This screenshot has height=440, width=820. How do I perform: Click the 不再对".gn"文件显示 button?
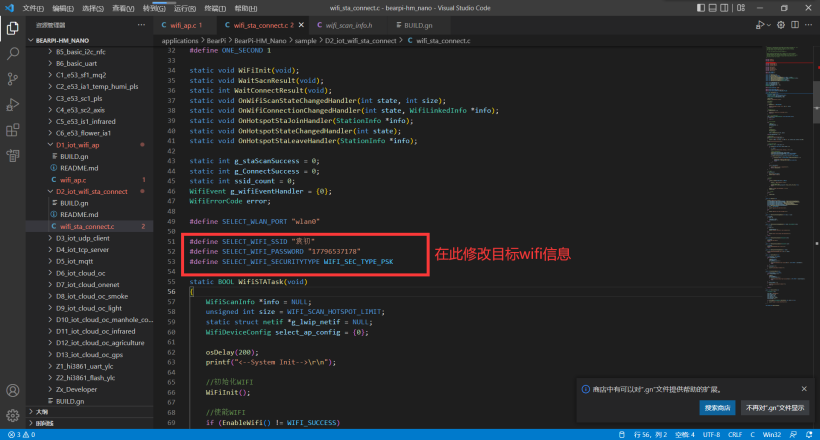[x=774, y=408]
